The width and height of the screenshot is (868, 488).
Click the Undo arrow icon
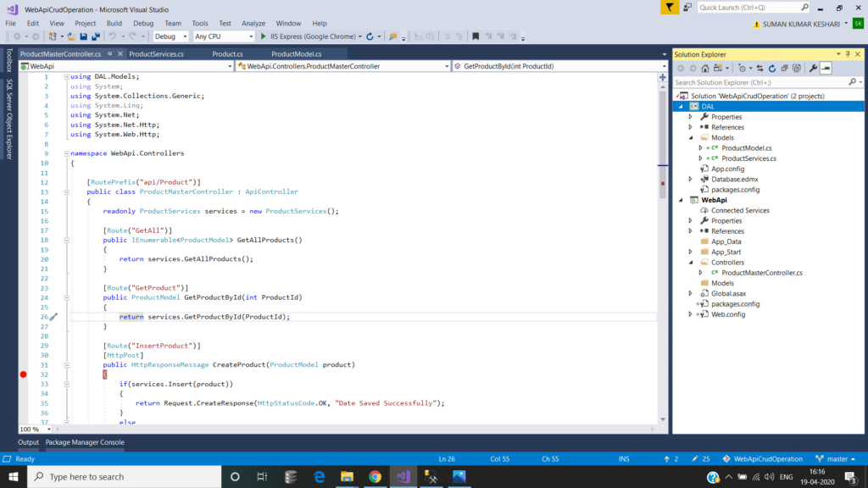[x=113, y=36]
